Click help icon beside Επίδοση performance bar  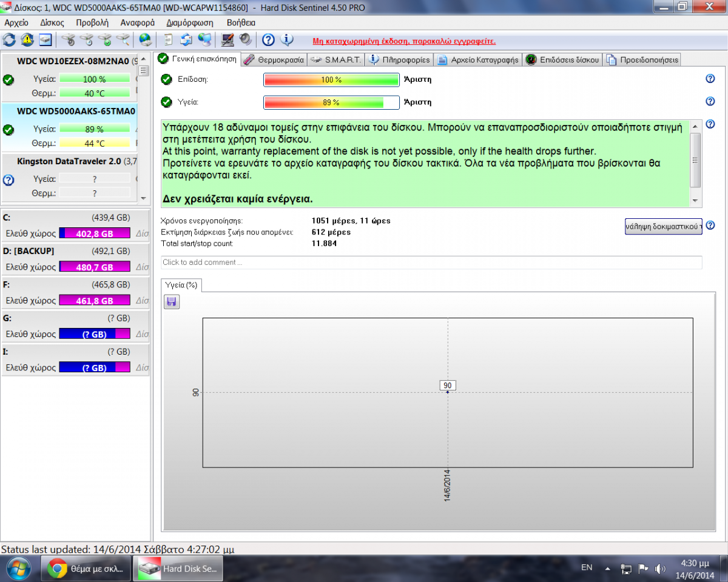point(710,79)
